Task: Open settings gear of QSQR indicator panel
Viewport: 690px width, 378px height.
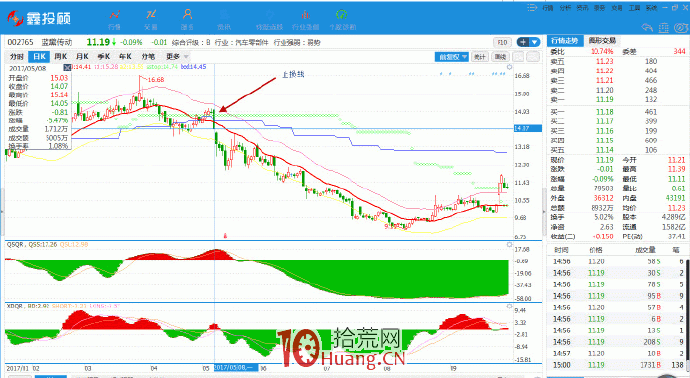Action: pos(509,244)
